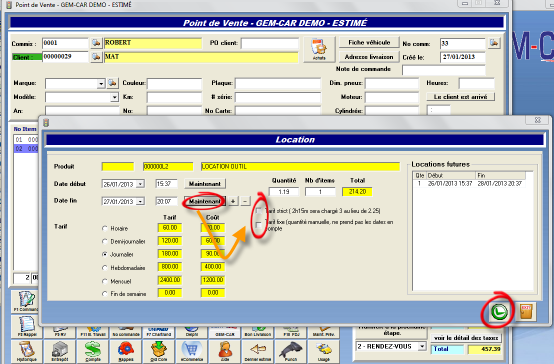This screenshot has height=364, width=554.
Task: Select the Demijournalier tarif option
Action: pyautogui.click(x=105, y=241)
